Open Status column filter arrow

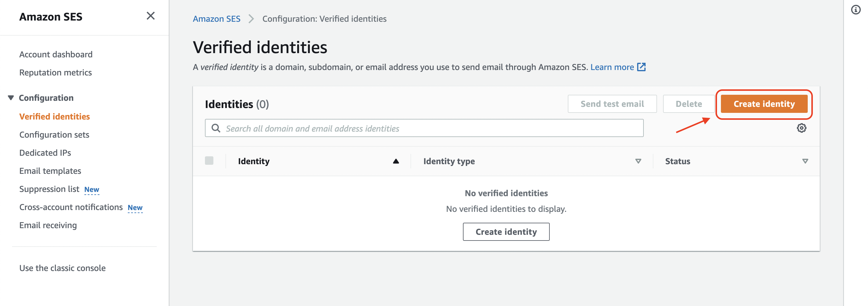tap(805, 161)
